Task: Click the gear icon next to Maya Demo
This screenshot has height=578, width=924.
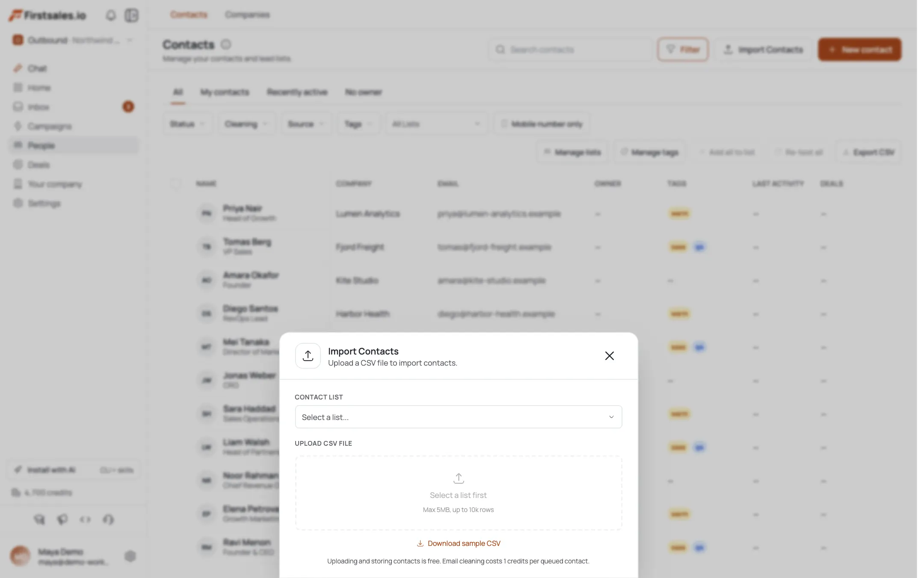Action: [x=130, y=556]
